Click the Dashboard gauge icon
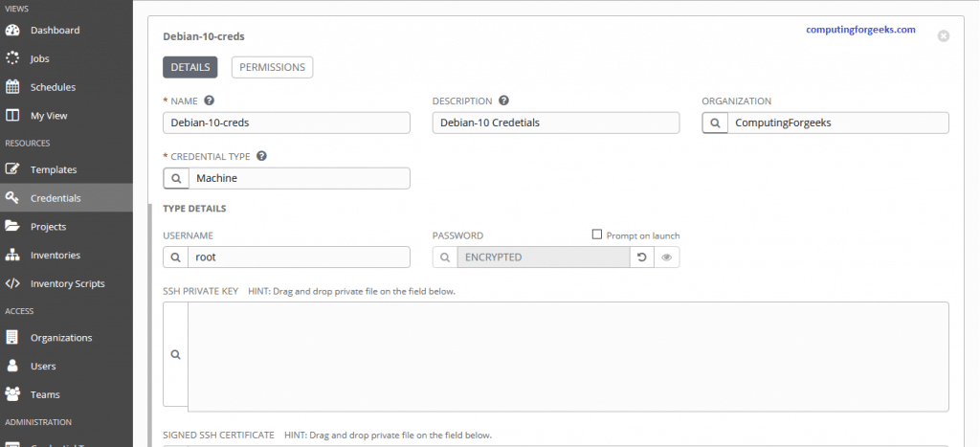Image resolution: width=980 pixels, height=447 pixels. click(12, 30)
